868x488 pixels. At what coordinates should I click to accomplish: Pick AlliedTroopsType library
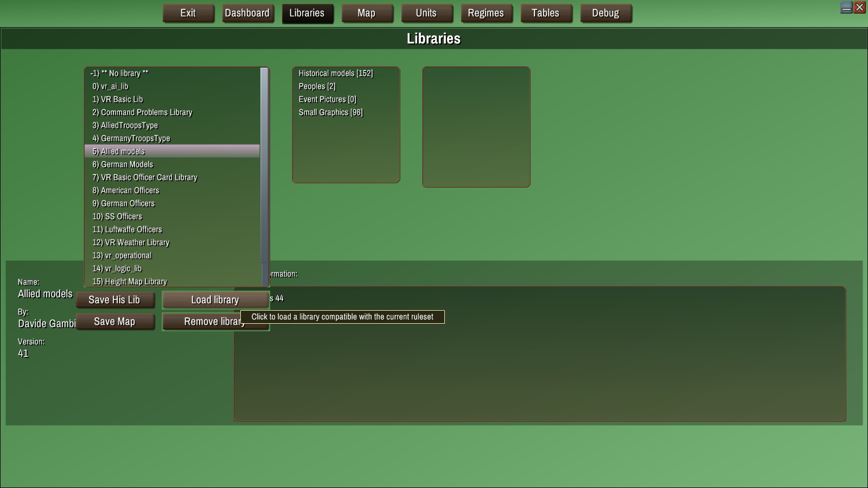click(x=173, y=125)
